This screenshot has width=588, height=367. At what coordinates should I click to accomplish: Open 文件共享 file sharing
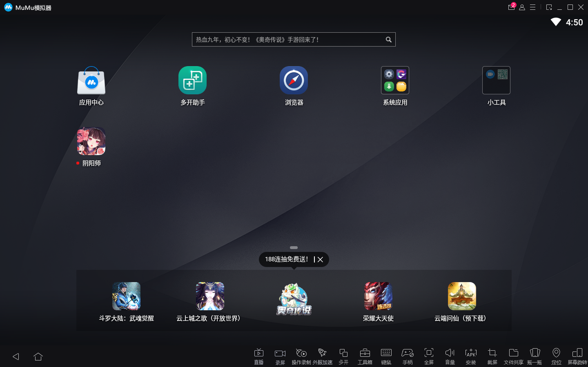pyautogui.click(x=514, y=356)
